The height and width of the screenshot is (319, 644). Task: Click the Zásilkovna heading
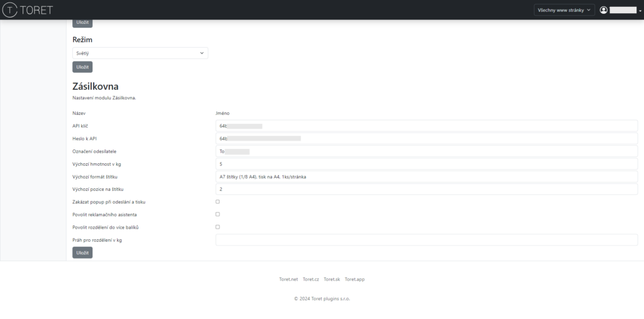coord(96,87)
